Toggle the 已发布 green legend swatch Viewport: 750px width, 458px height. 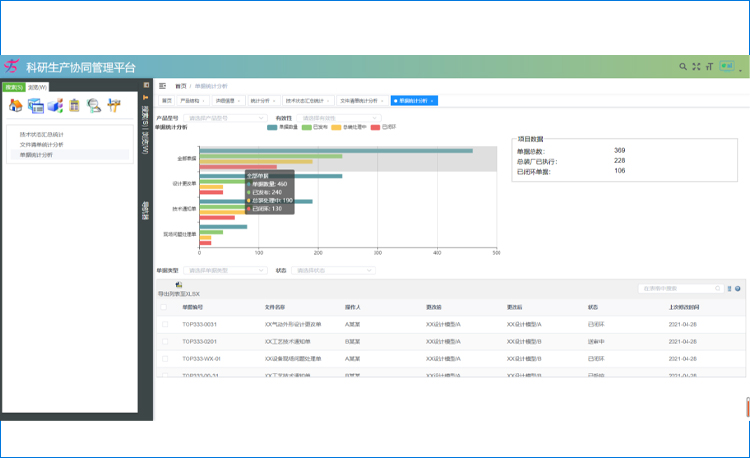point(307,127)
